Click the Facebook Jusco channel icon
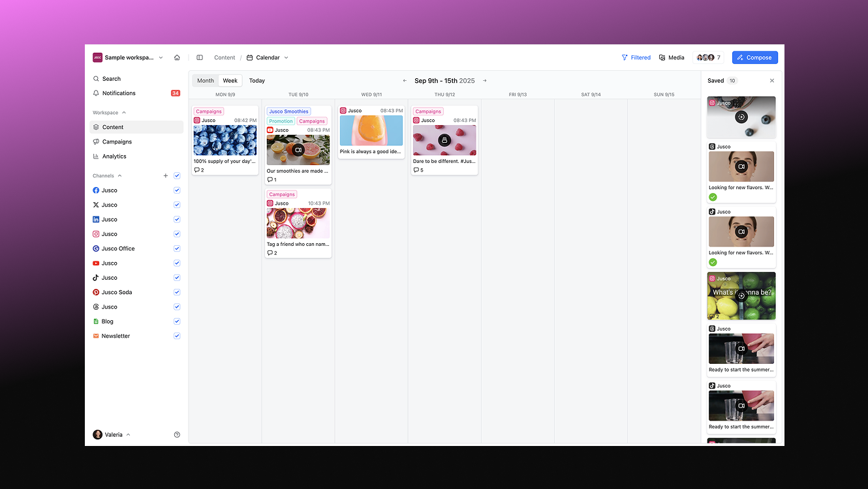The image size is (868, 489). coord(96,190)
